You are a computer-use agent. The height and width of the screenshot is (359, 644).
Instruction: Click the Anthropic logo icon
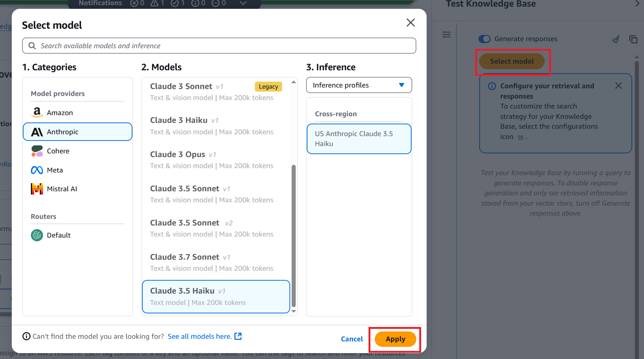point(37,132)
